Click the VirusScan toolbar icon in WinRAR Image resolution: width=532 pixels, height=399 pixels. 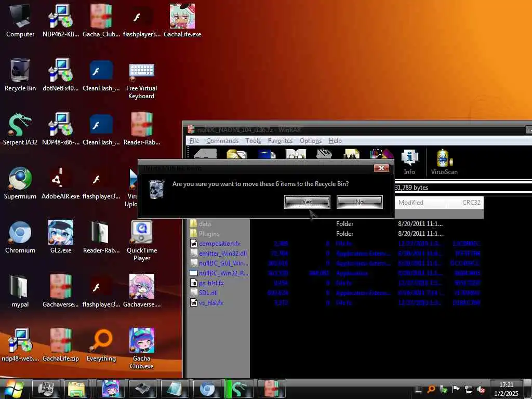tap(444, 163)
